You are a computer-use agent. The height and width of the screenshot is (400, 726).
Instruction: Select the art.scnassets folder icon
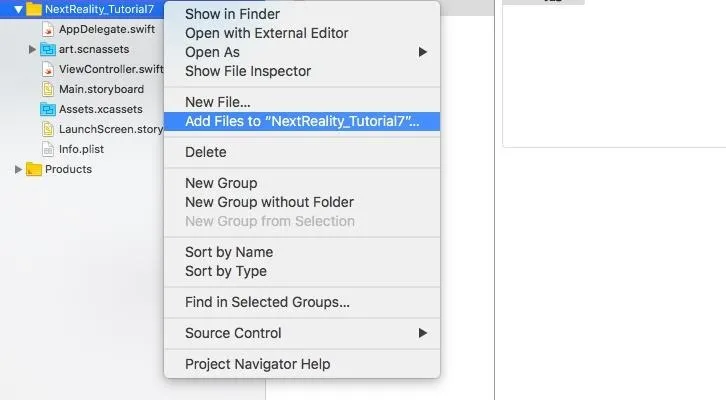coord(48,49)
